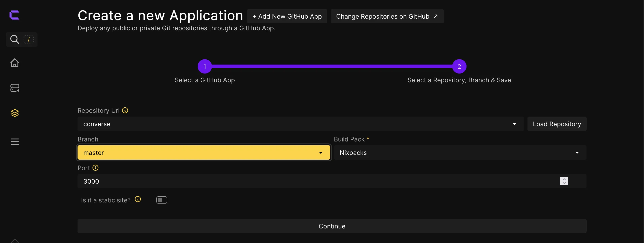The image size is (644, 243).
Task: Click the 'Select a Repository, Branch & Save' label
Action: tap(459, 80)
